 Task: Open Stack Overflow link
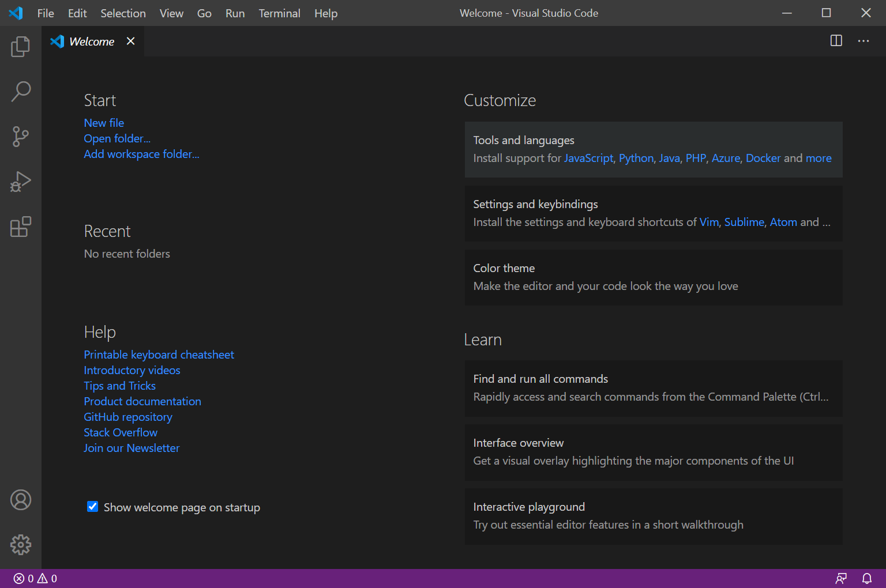click(x=121, y=432)
